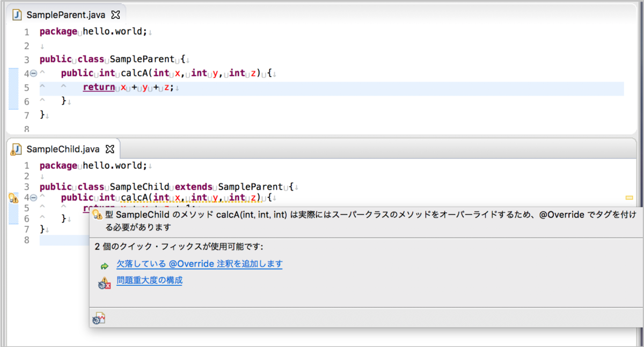The width and height of the screenshot is (644, 347).
Task: Click the lightbulb icon in quick-fix popup header
Action: click(97, 214)
